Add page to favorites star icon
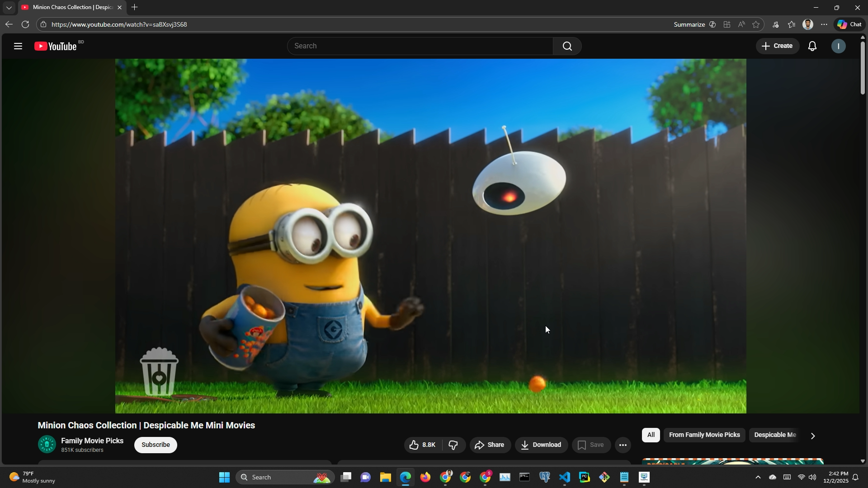The image size is (868, 488). click(756, 24)
